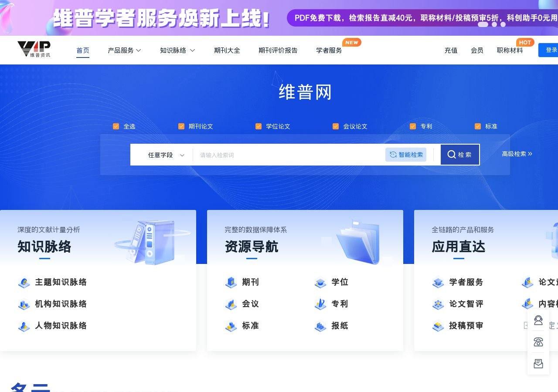Select the first banner carousel indicator

pyautogui.click(x=483, y=24)
